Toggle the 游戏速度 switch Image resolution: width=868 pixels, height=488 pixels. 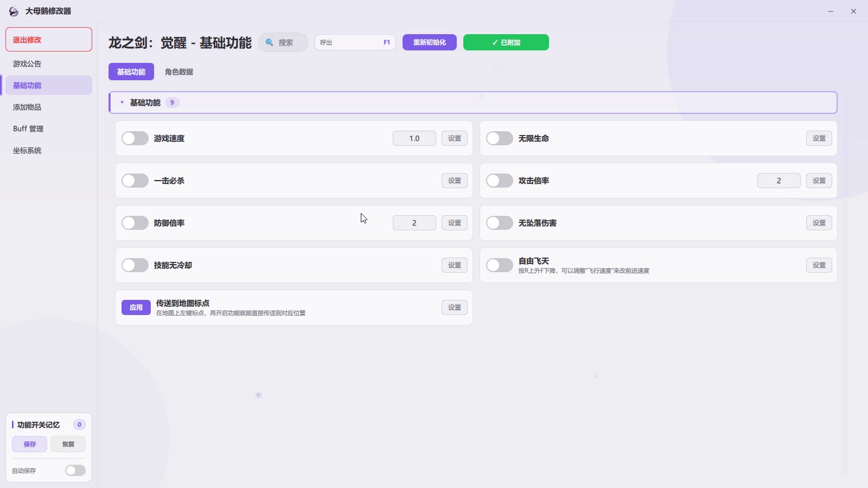(x=135, y=138)
